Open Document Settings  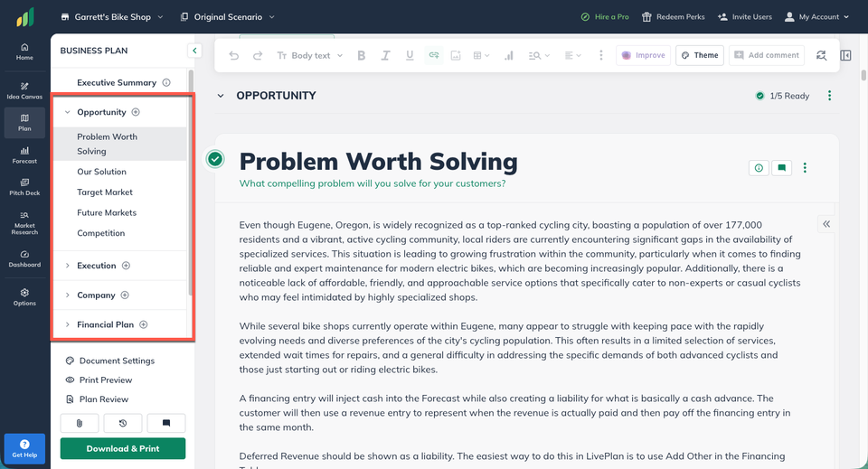click(109, 361)
